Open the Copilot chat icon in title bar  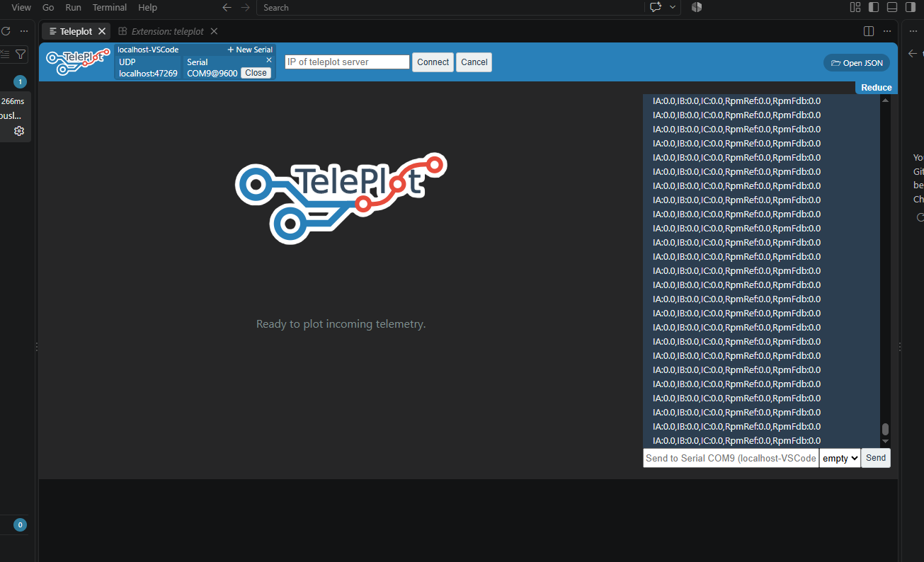pyautogui.click(x=655, y=7)
